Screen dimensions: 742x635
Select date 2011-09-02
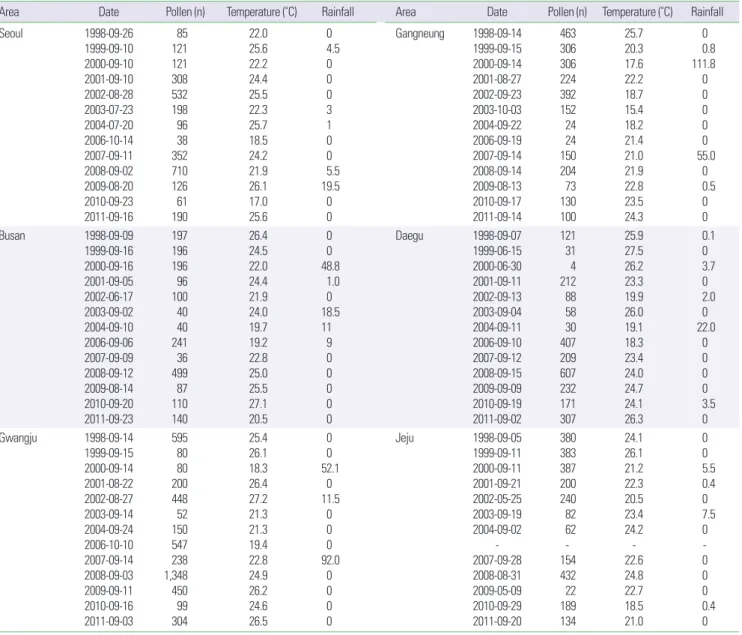[x=497, y=419]
